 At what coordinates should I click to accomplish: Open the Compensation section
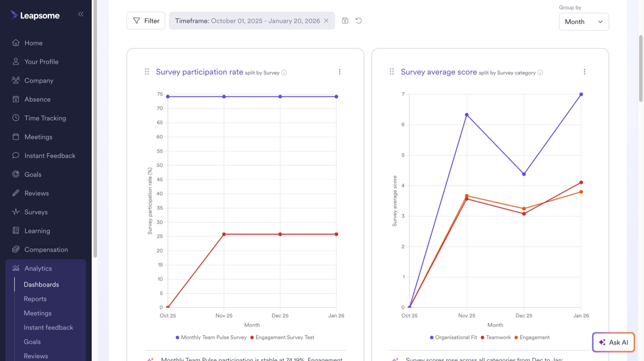(x=46, y=249)
